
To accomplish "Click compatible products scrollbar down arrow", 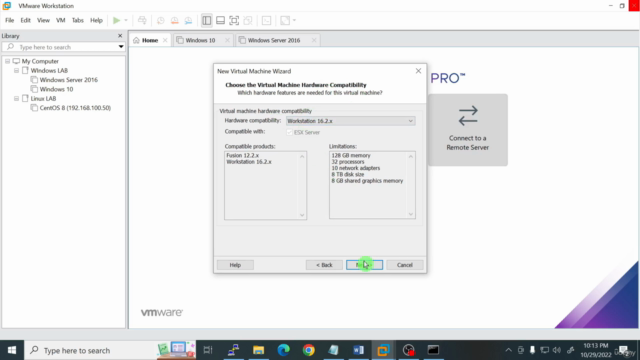I will [x=302, y=215].
